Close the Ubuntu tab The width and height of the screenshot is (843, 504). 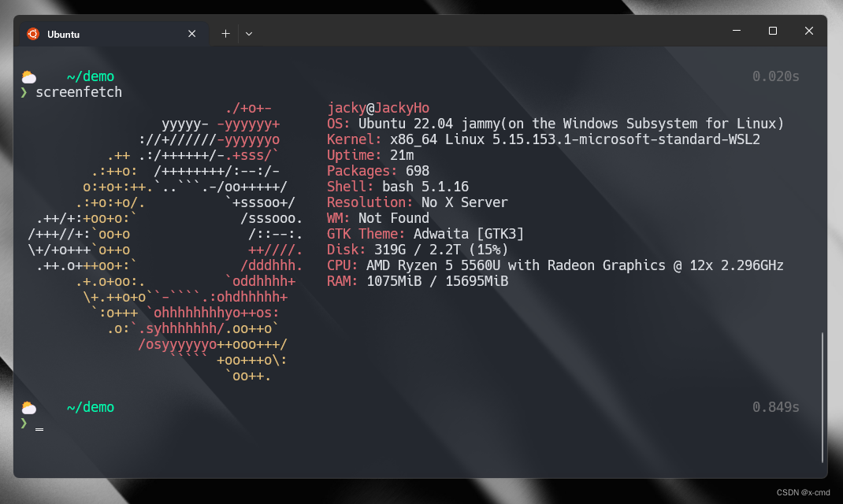point(192,34)
